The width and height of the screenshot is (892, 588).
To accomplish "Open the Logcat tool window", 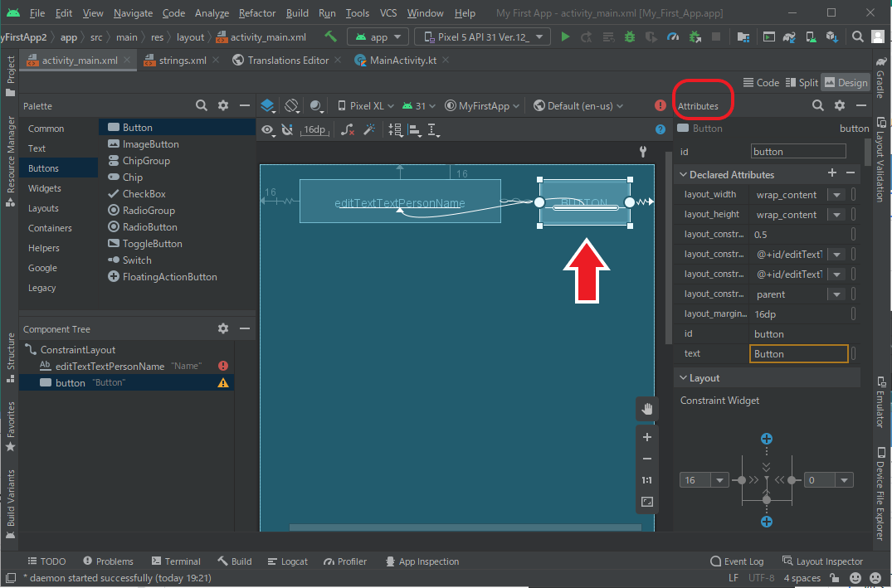I will click(287, 561).
